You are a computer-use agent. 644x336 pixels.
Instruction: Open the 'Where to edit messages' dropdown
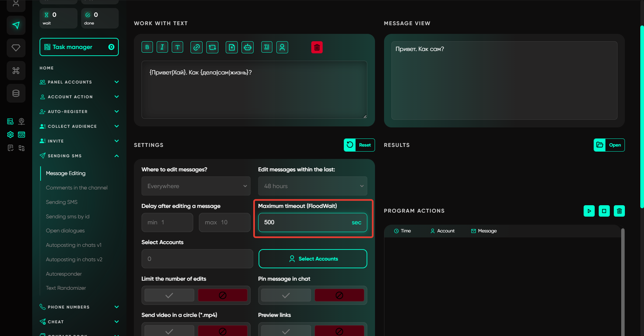196,186
